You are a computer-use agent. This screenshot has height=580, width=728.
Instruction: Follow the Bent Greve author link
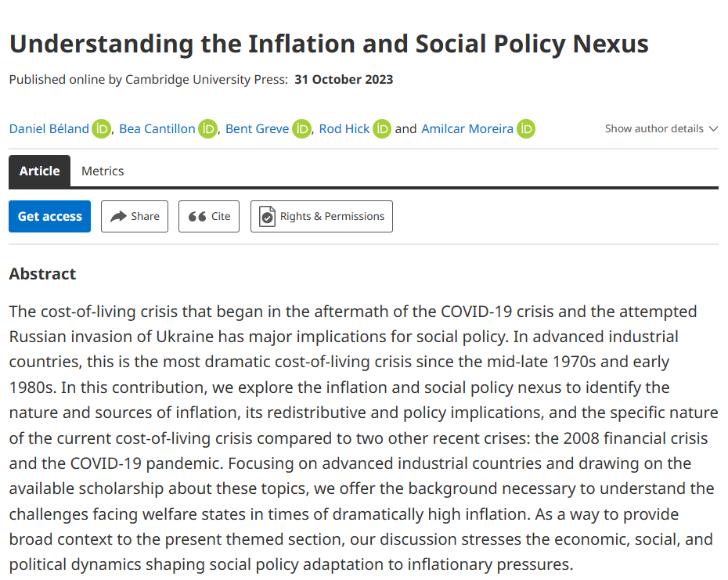tap(257, 129)
